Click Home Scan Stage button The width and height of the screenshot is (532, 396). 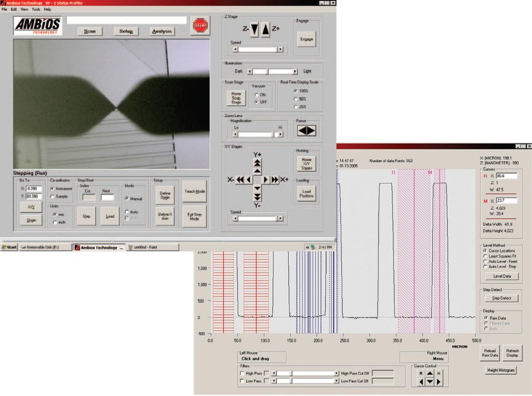click(x=236, y=97)
